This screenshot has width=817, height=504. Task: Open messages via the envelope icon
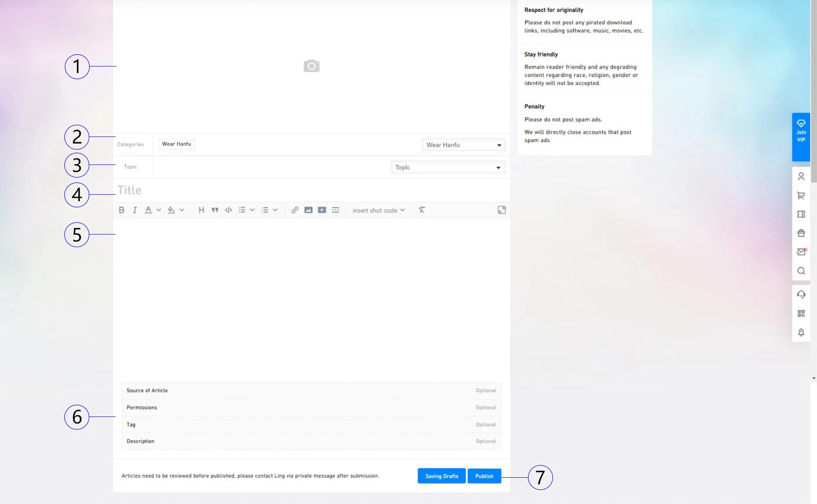[801, 252]
